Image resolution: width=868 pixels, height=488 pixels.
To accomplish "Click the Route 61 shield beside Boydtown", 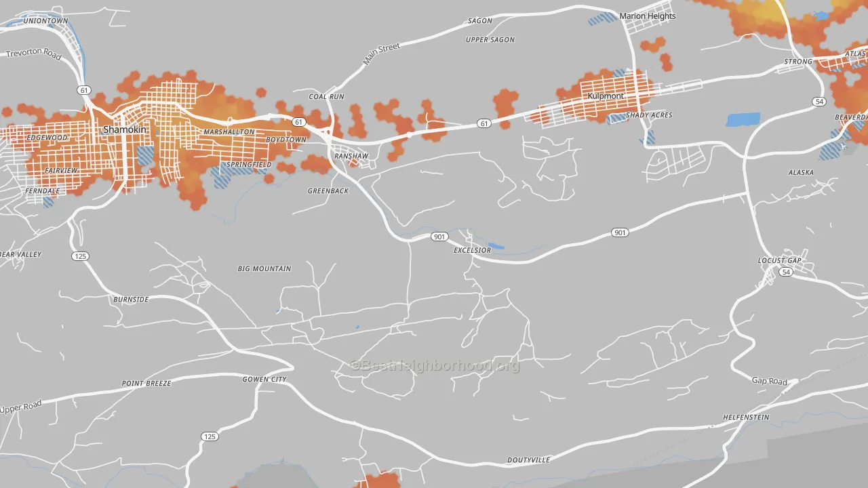I will 299,122.
